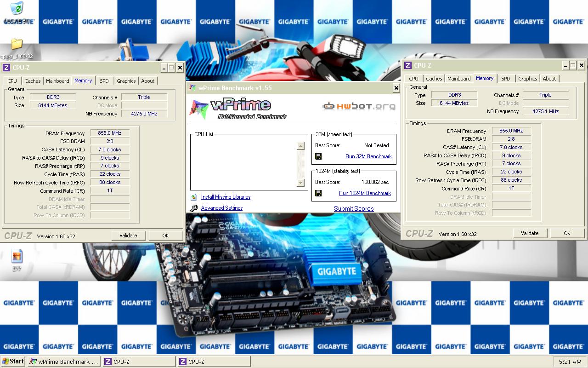
Task: Click CAS# Latency value in right CPU-Z
Action: pyautogui.click(x=511, y=147)
